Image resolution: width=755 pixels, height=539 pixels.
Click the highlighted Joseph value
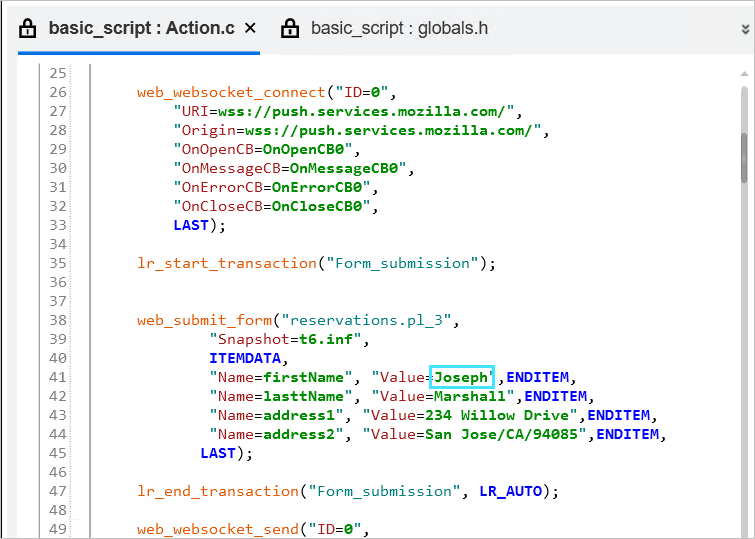pyautogui.click(x=462, y=377)
